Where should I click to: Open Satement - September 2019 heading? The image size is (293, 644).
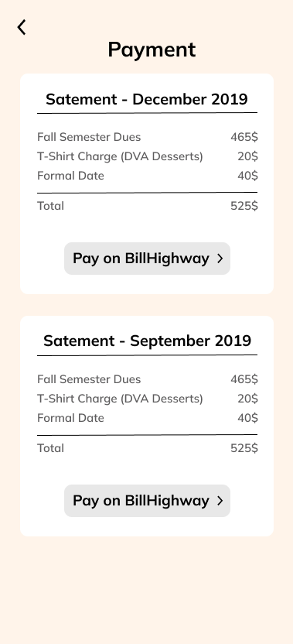pyautogui.click(x=147, y=341)
